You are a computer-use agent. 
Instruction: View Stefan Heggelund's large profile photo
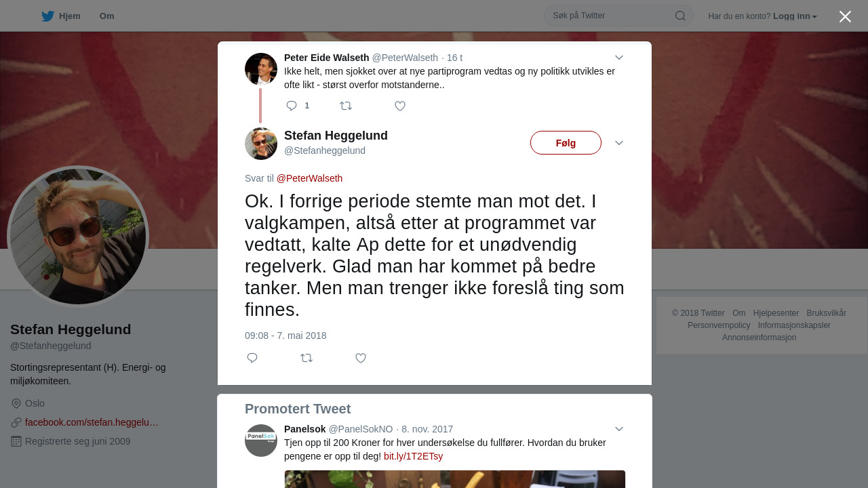click(x=78, y=237)
